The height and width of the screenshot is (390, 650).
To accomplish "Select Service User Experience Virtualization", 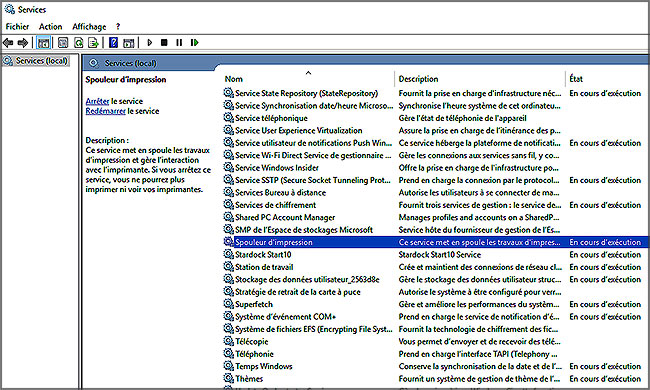I will 298,131.
